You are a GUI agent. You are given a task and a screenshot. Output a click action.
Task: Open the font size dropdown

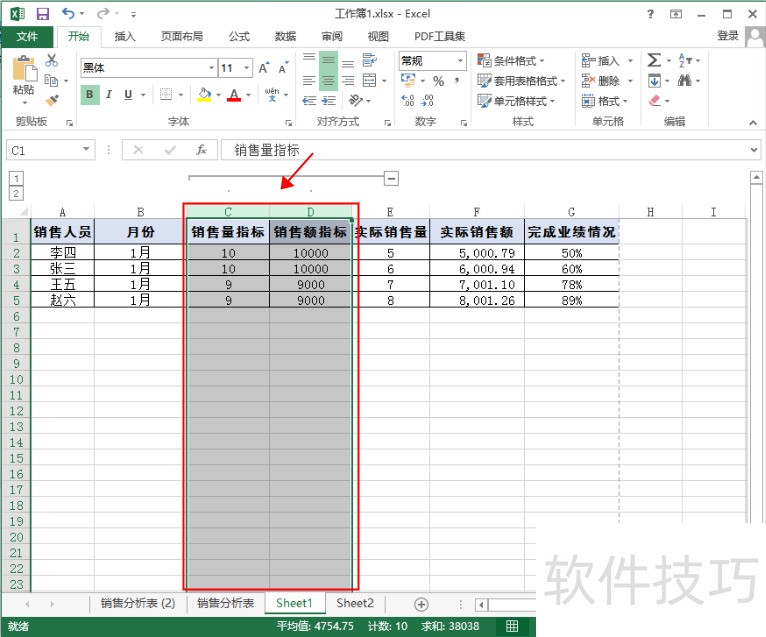[x=247, y=68]
